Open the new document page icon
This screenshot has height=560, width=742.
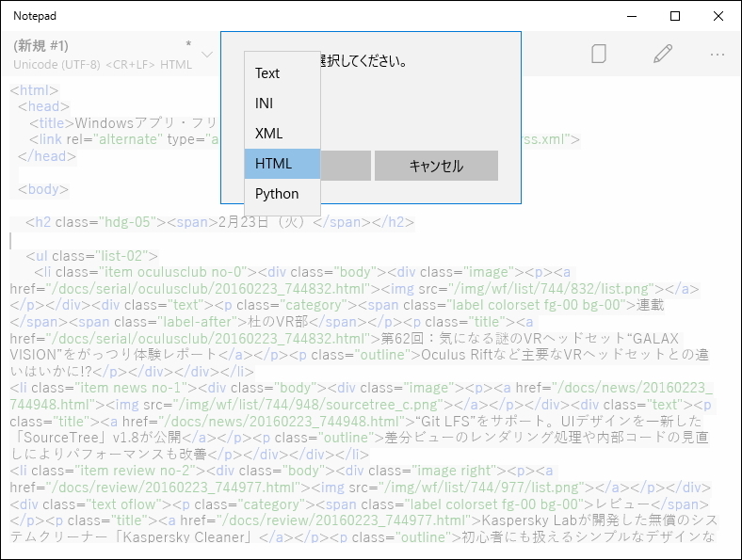pyautogui.click(x=599, y=54)
